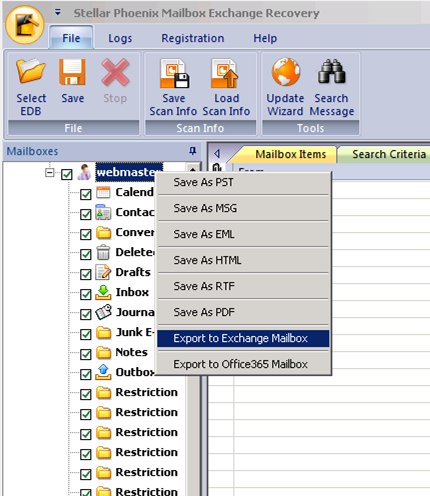Click the Save Scan Info icon
Image resolution: width=430 pixels, height=496 pixels.
(174, 73)
